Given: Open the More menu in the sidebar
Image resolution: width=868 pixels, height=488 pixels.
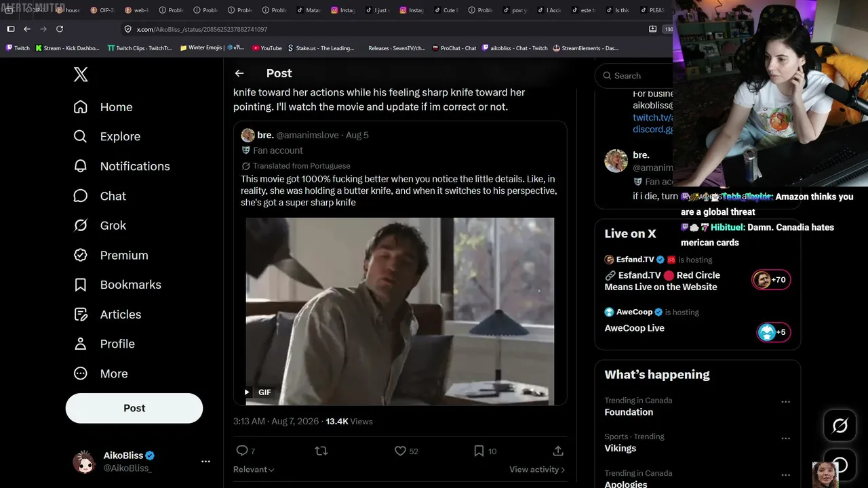Looking at the screenshot, I should click(100, 373).
